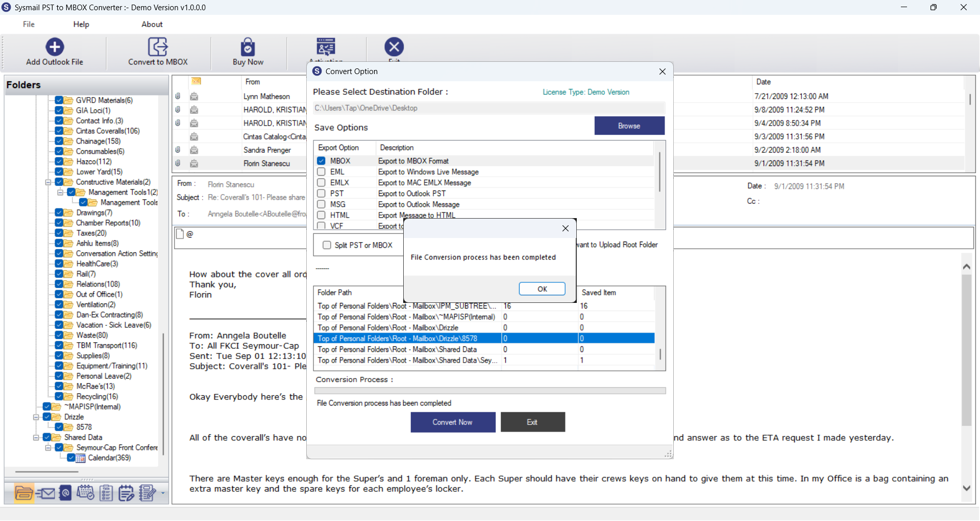Click the Activation toolbar icon
980x521 pixels.
pyautogui.click(x=326, y=47)
